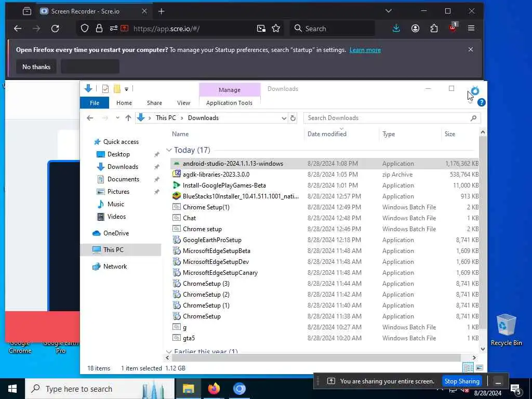
Task: Click Properties quick access toolbar icon
Action: click(105, 89)
